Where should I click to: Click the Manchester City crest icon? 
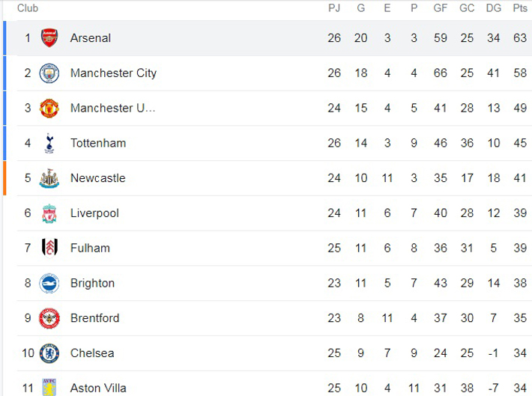coord(49,73)
